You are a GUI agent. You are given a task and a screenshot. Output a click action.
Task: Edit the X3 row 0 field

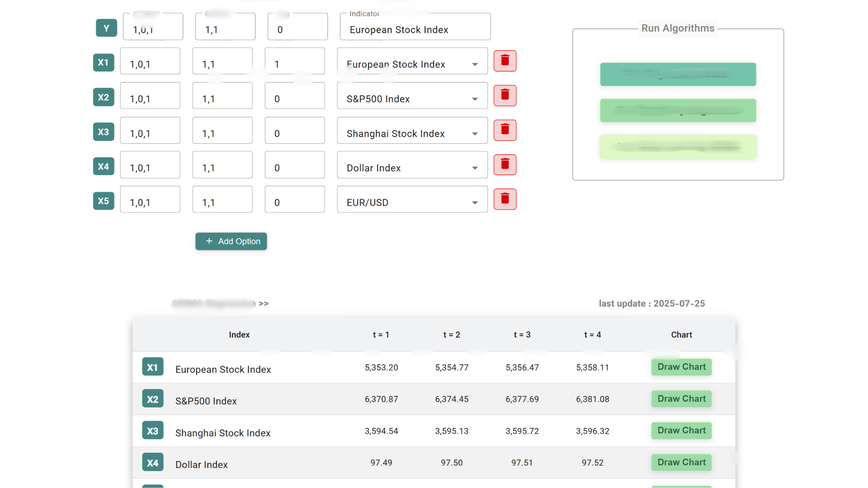click(x=295, y=130)
